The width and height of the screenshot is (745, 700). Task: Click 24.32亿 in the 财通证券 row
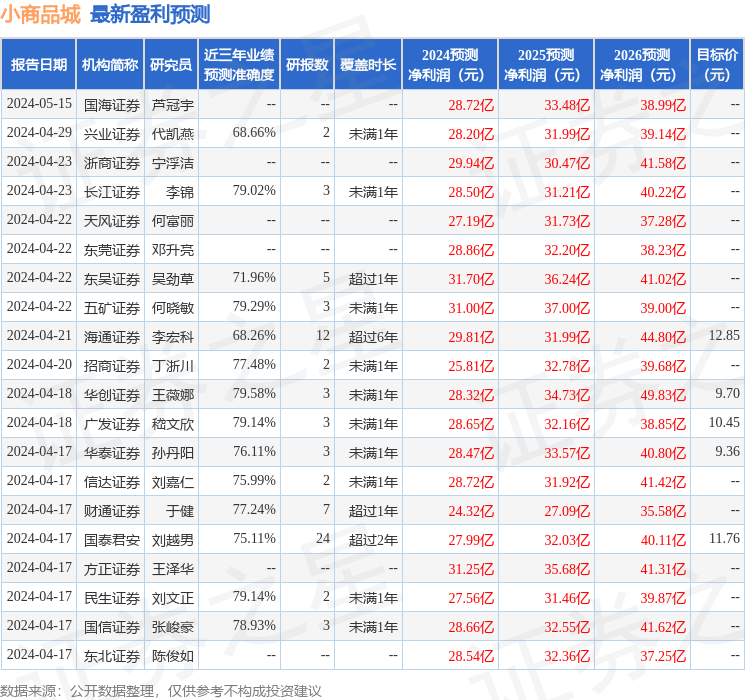(471, 511)
